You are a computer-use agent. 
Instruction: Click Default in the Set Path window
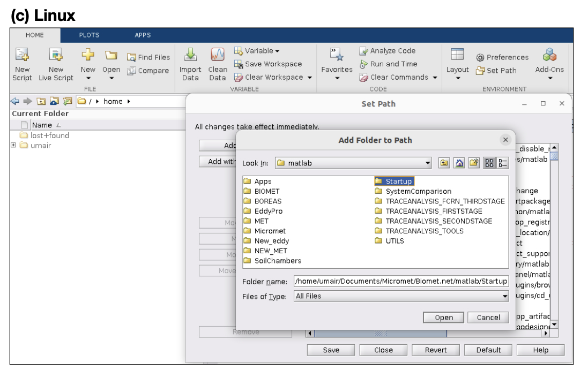pyautogui.click(x=488, y=350)
